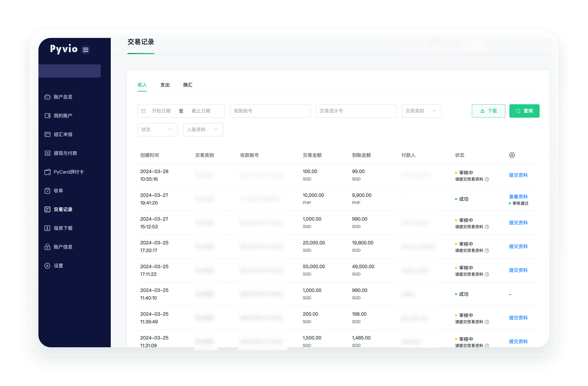The height and width of the screenshot is (386, 588).
Task: Click the 收款账号 input field
Action: (270, 111)
